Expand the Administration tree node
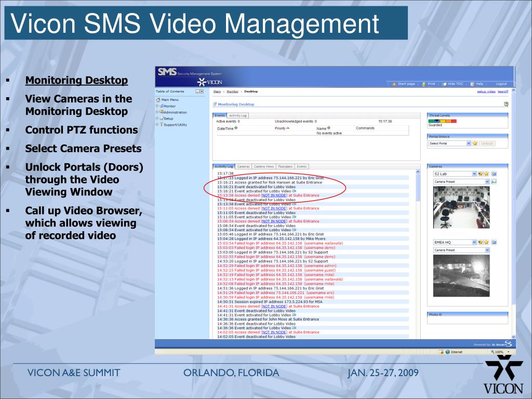 157,112
